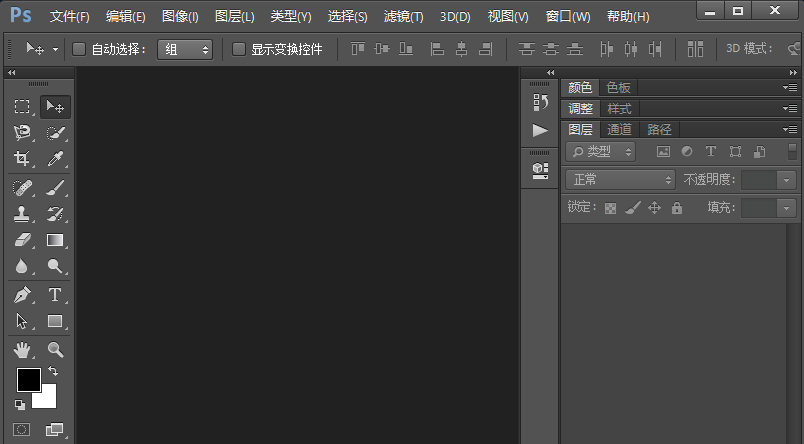
Task: Switch to the 色板 tab
Action: coord(618,88)
